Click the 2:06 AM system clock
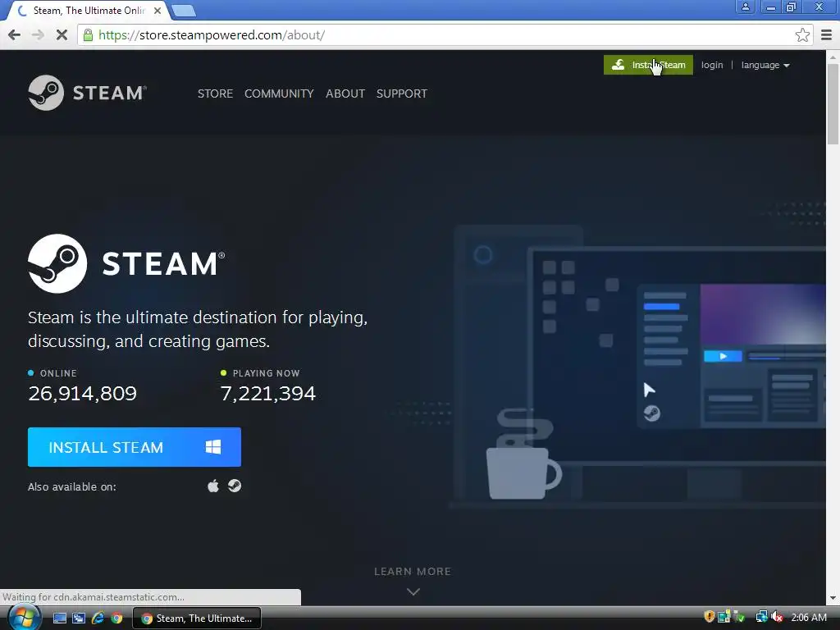The height and width of the screenshot is (630, 840). (808, 618)
